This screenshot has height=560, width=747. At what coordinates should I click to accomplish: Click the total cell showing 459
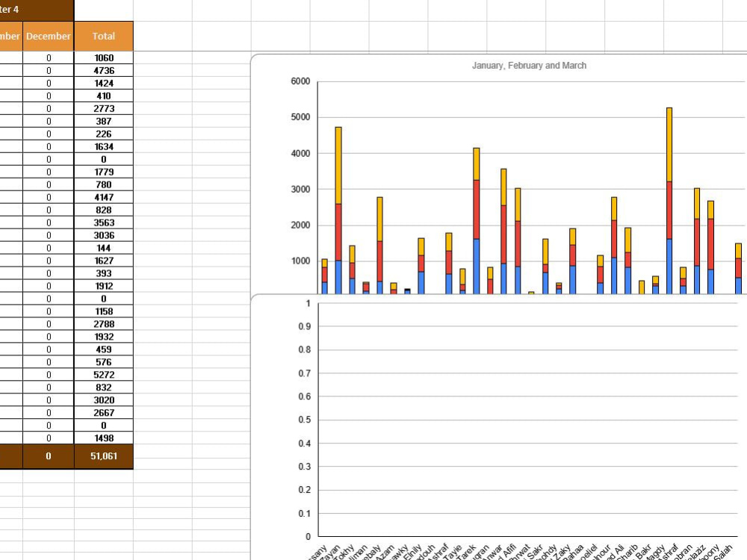103,349
